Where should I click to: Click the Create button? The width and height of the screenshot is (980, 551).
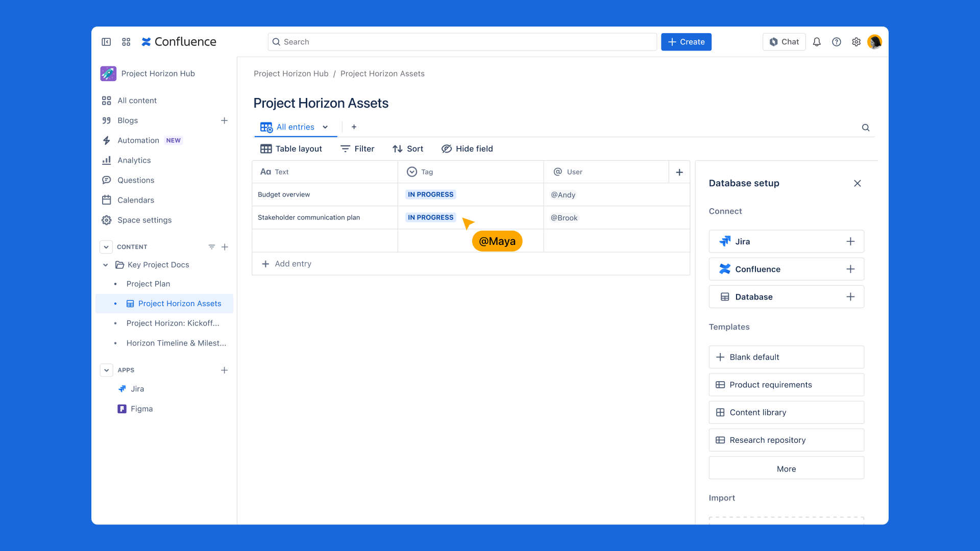[686, 42]
